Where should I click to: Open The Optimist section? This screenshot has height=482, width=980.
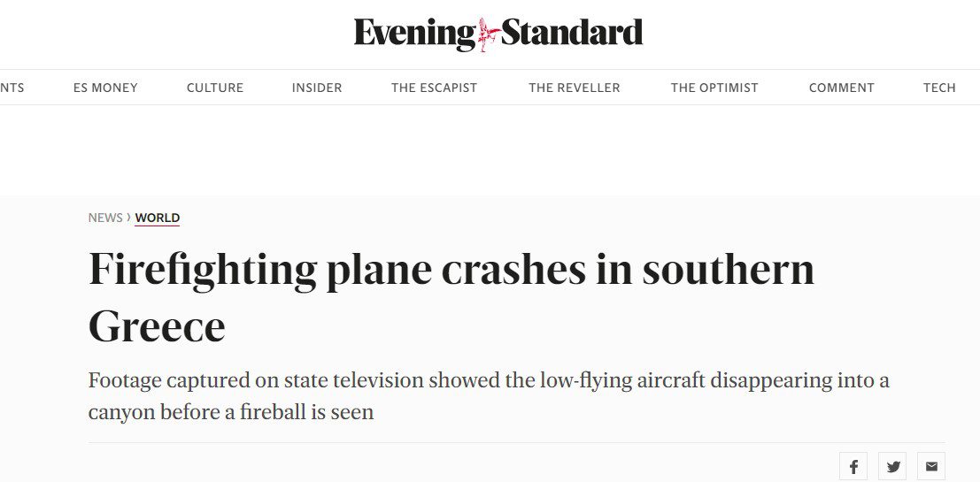[x=714, y=88]
